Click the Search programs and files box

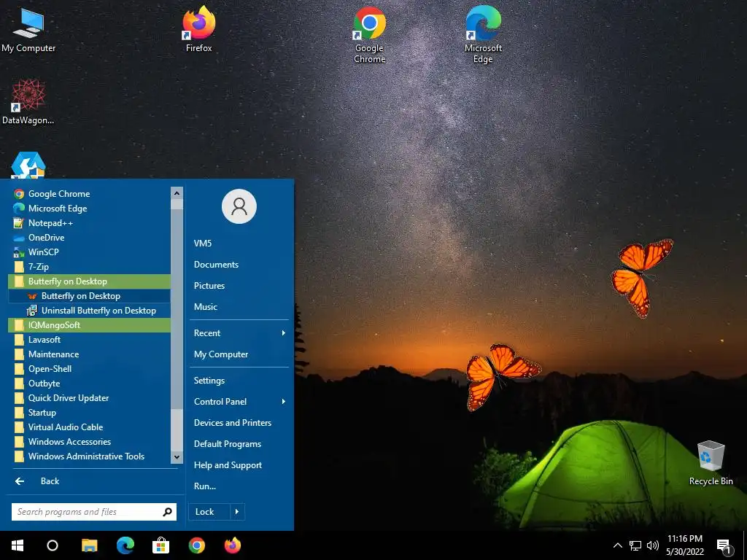click(x=94, y=512)
